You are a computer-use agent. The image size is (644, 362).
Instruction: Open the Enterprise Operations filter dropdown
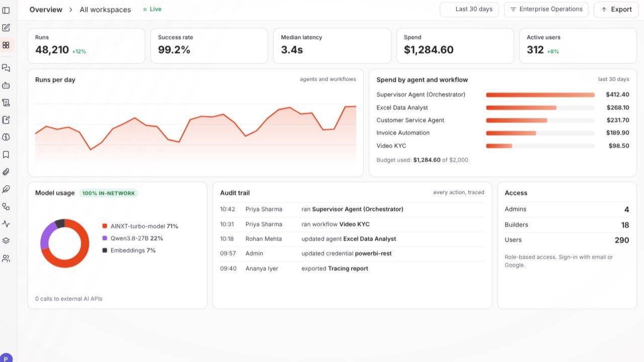pyautogui.click(x=546, y=10)
